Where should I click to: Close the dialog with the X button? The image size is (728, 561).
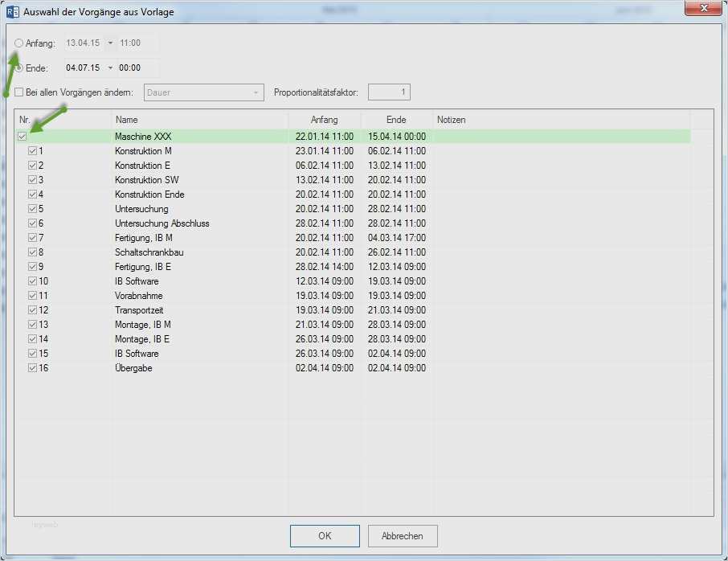point(703,8)
